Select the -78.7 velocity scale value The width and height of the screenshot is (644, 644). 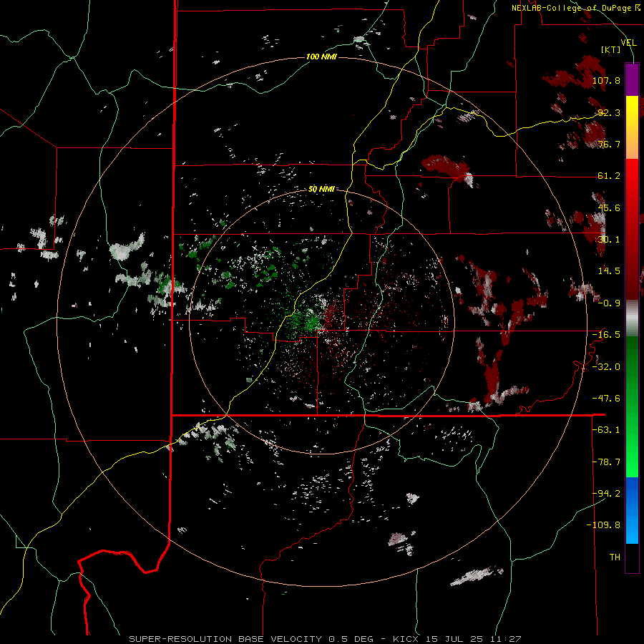[x=606, y=462]
